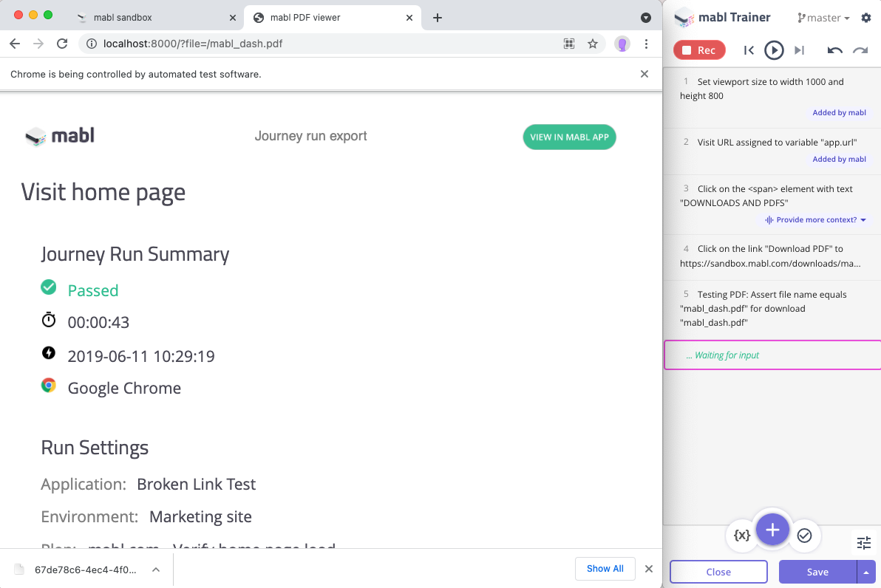This screenshot has height=588, width=881.
Task: Select step 1 Set viewport size
Action: click(x=772, y=98)
